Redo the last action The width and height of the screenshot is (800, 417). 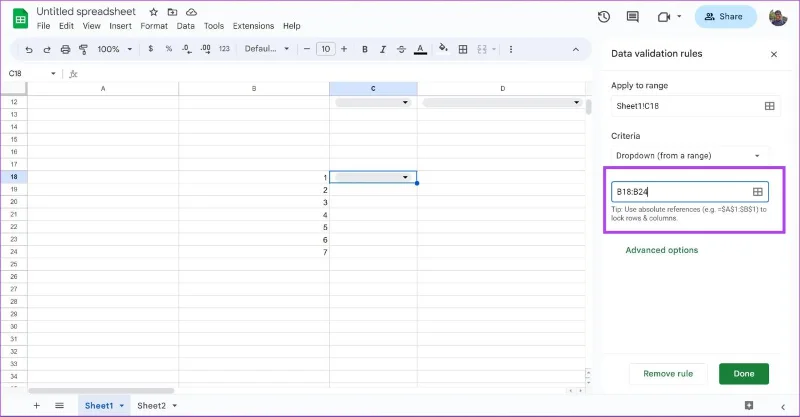pyautogui.click(x=47, y=49)
